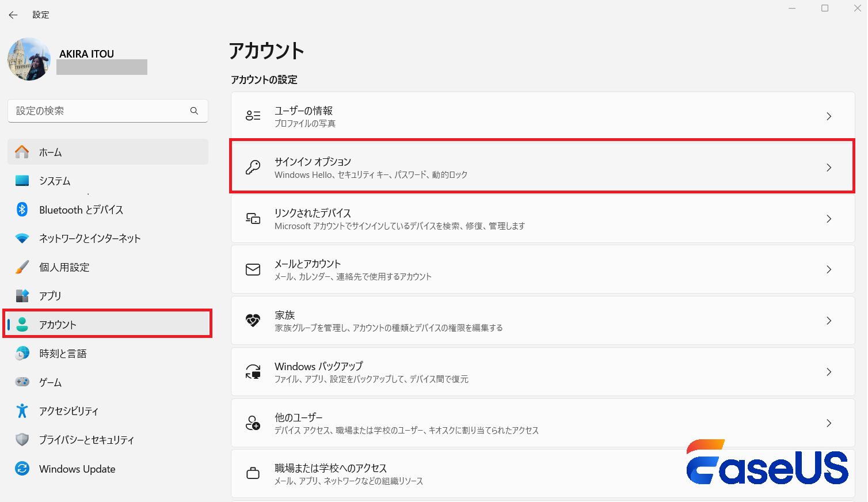The image size is (868, 502).
Task: Click the envelope icon for mail accounts
Action: (253, 269)
